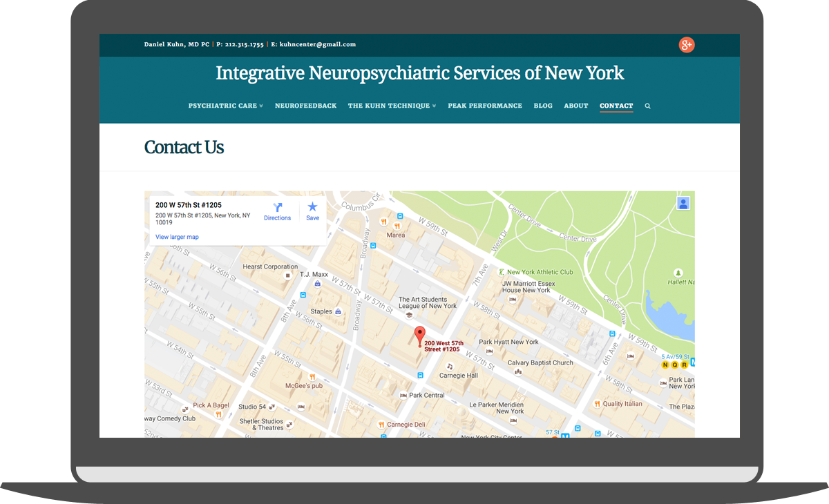Click the site title Integrative Neuropsychiatric Services
This screenshot has width=829, height=504.
click(x=419, y=73)
